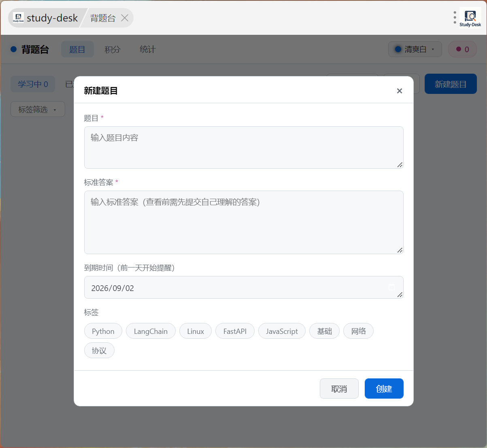Toggle the 网络 tag
The width and height of the screenshot is (487, 448).
click(x=358, y=331)
